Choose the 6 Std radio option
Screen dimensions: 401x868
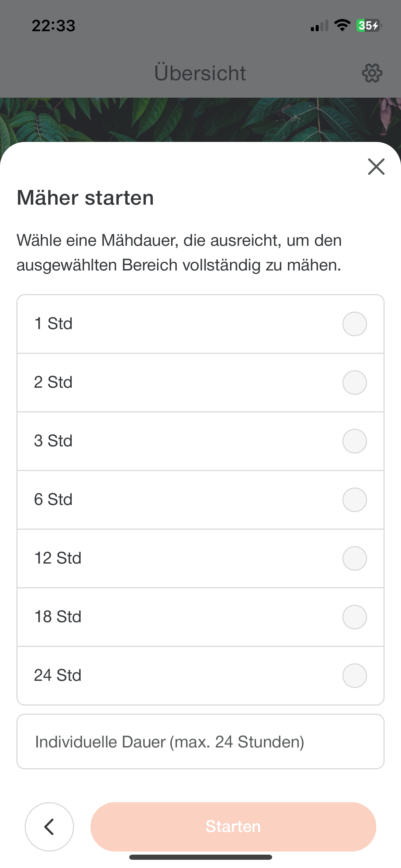[354, 500]
